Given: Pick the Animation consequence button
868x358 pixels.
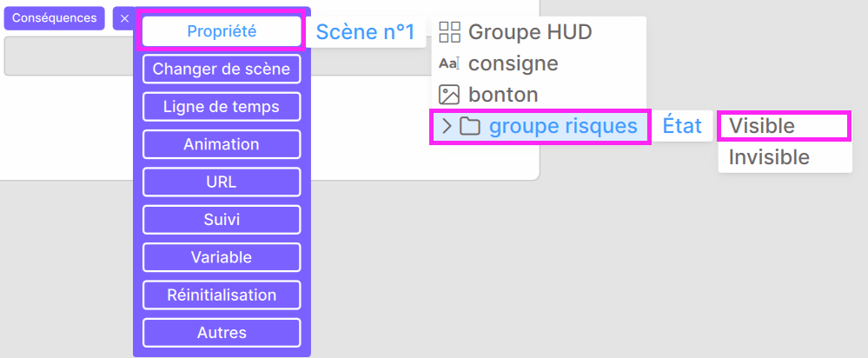Looking at the screenshot, I should (x=222, y=144).
